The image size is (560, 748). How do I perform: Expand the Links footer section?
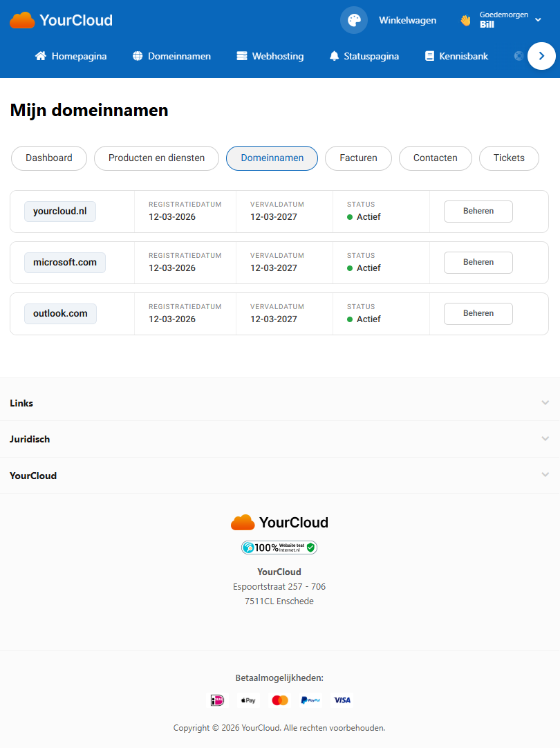click(x=279, y=403)
